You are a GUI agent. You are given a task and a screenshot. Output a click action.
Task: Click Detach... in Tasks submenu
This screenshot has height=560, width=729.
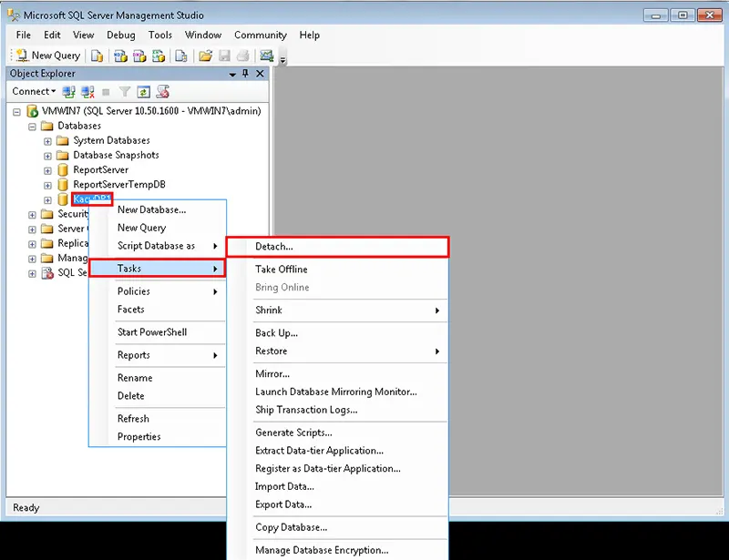tap(337, 247)
